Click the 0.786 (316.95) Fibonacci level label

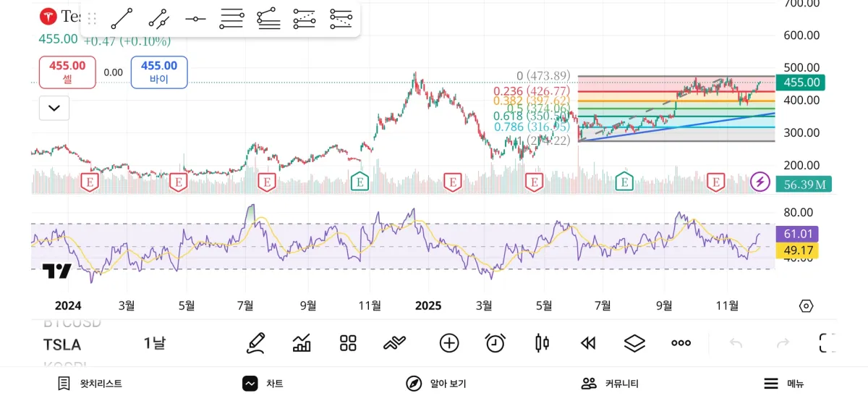click(x=532, y=127)
